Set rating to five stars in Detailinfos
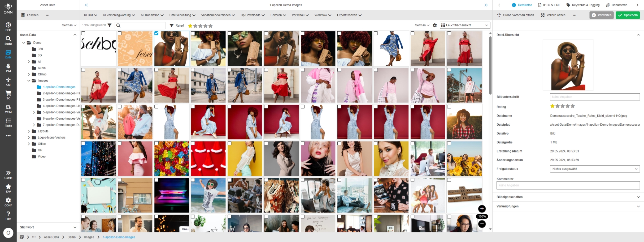 pos(573,106)
